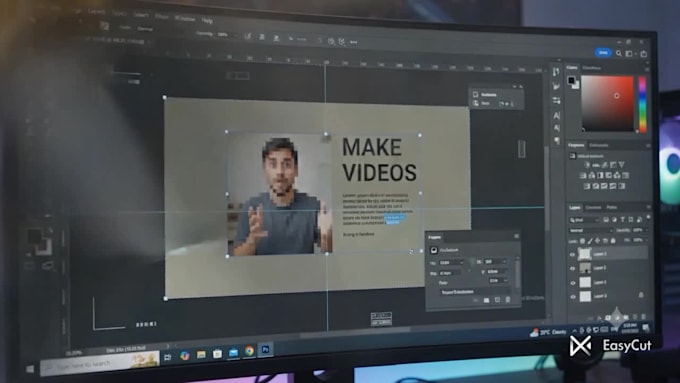
Task: Toggle lock all padlock icon in Lock row
Action: [613, 241]
